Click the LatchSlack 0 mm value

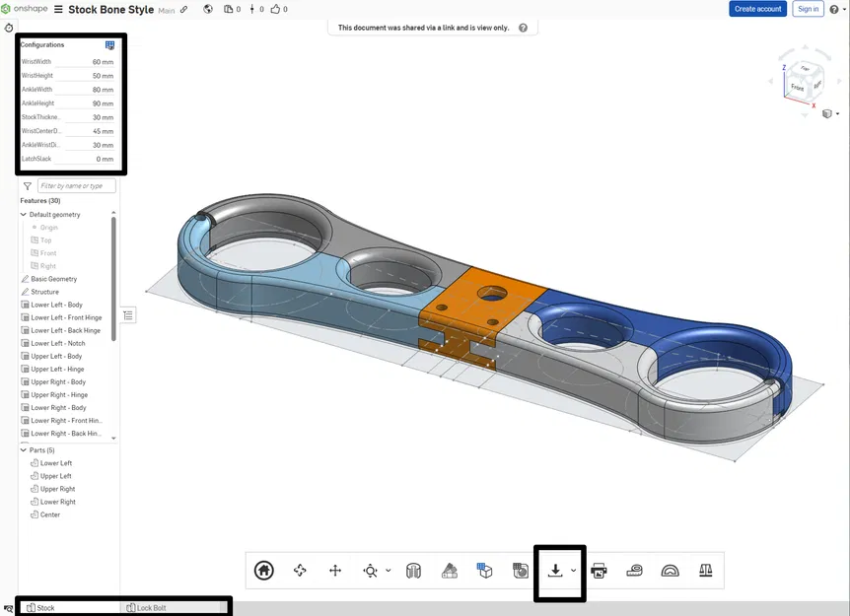pyautogui.click(x=105, y=159)
